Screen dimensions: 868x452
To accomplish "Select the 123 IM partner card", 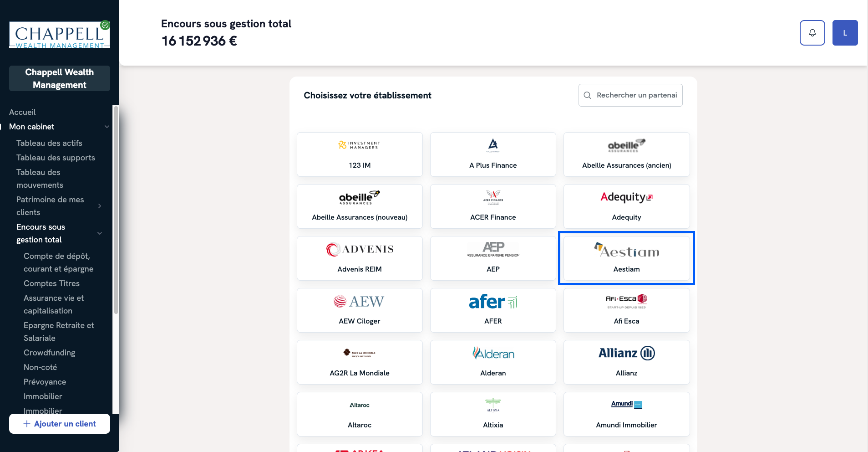I will (x=360, y=154).
